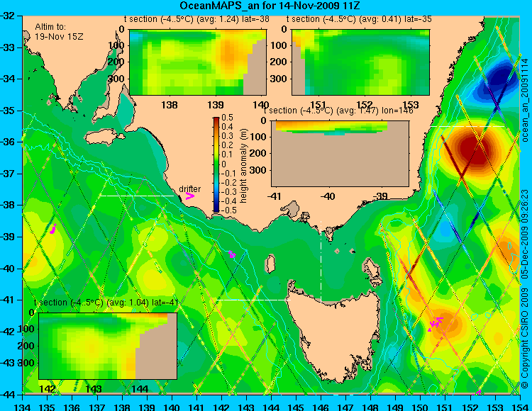Open the lon=146 temperature section inset plot
The height and width of the screenshot is (411, 532).
(340, 154)
